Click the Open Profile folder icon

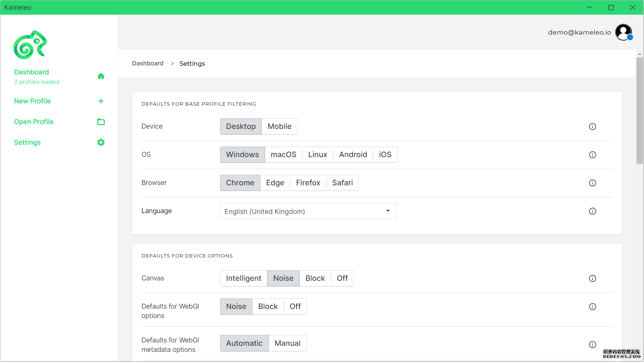pyautogui.click(x=101, y=122)
